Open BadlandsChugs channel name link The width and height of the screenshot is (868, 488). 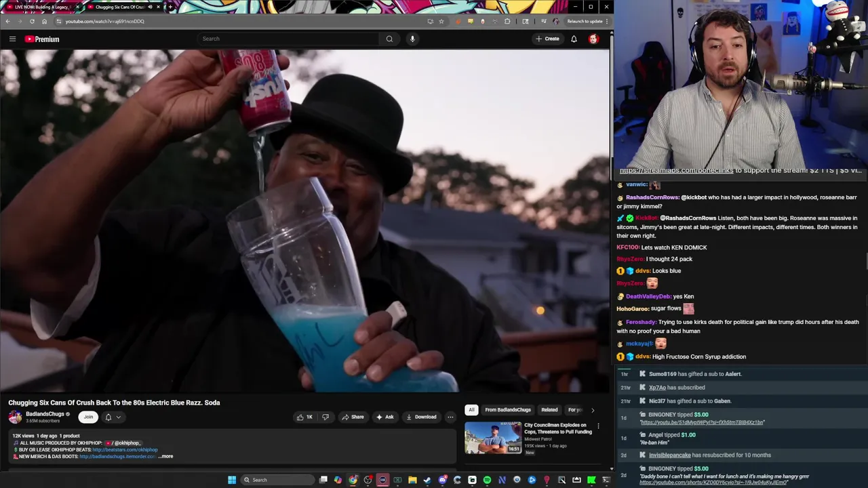click(45, 413)
